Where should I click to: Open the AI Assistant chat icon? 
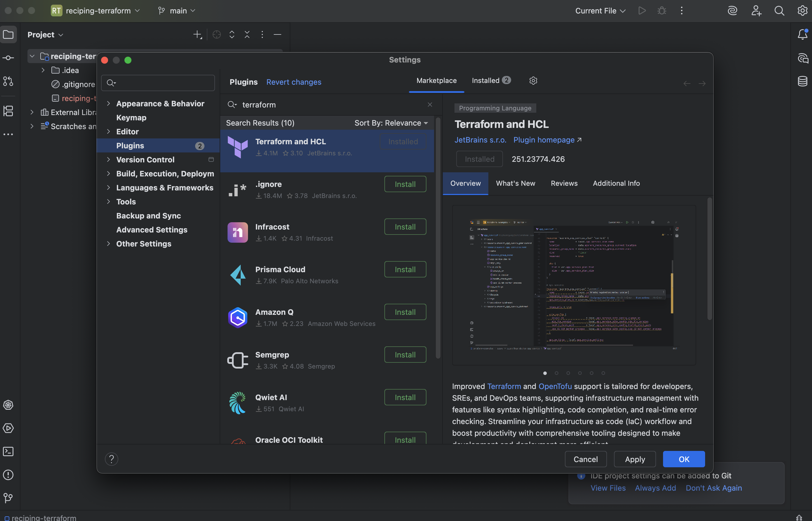click(803, 58)
